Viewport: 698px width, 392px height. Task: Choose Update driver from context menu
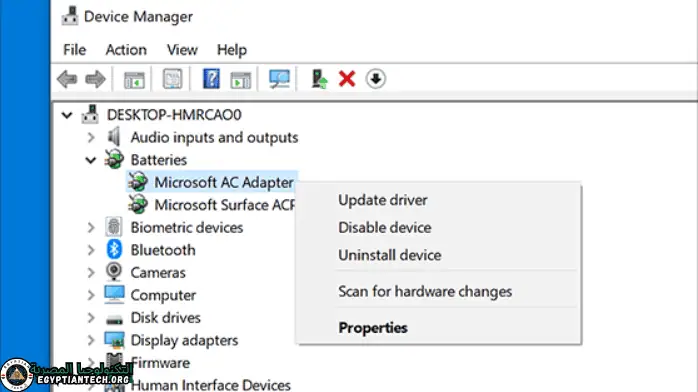383,200
